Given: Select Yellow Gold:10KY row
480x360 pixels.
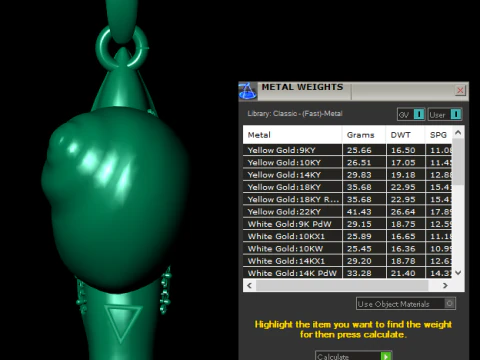Looking at the screenshot, I should [347, 162].
